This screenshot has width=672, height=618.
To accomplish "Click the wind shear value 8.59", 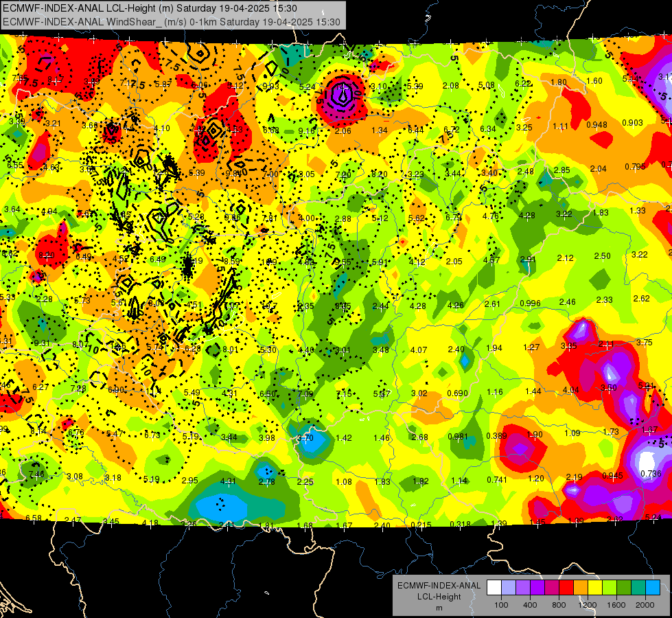I will (x=232, y=261).
